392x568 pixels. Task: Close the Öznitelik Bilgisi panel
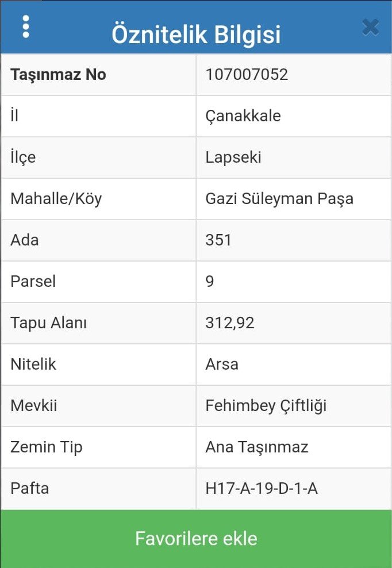(x=371, y=27)
